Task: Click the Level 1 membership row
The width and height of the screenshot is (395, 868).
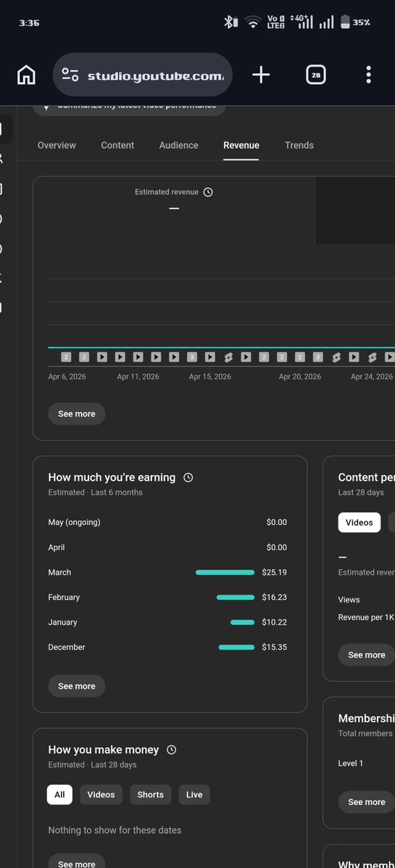Action: coord(366,763)
